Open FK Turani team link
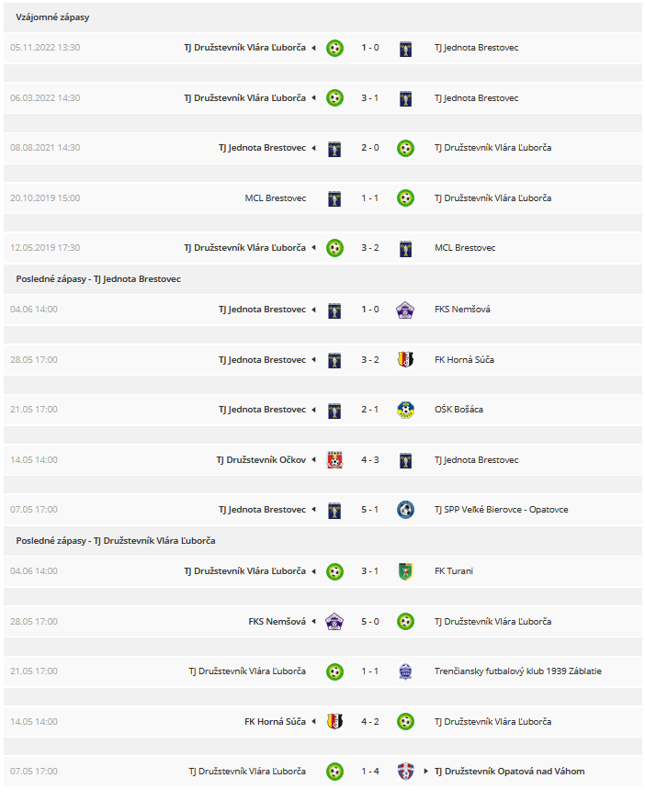 click(x=454, y=571)
